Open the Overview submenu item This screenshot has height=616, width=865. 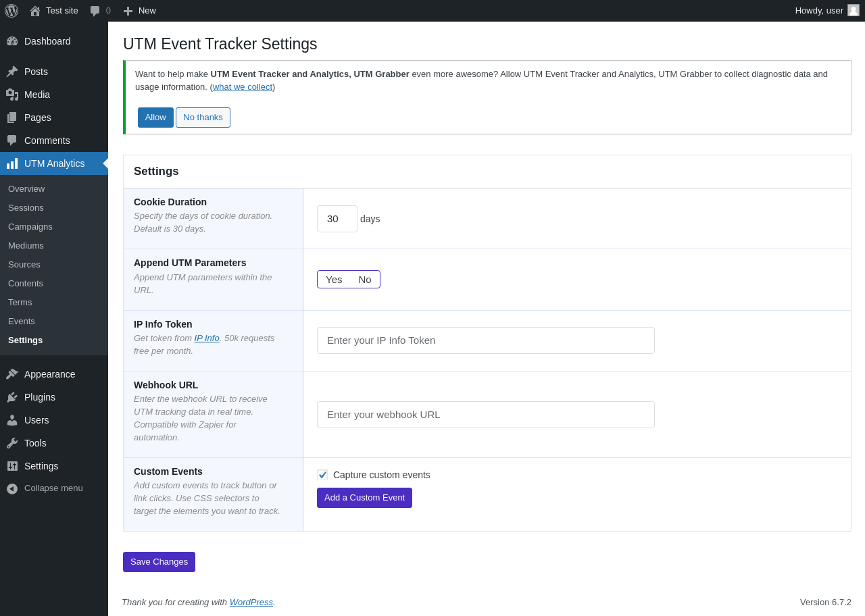pos(26,189)
